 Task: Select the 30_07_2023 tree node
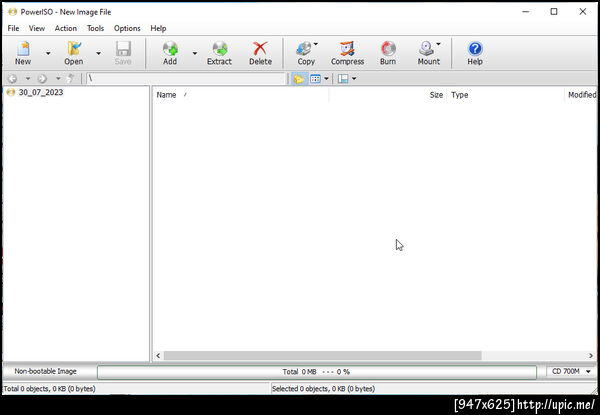coord(41,92)
